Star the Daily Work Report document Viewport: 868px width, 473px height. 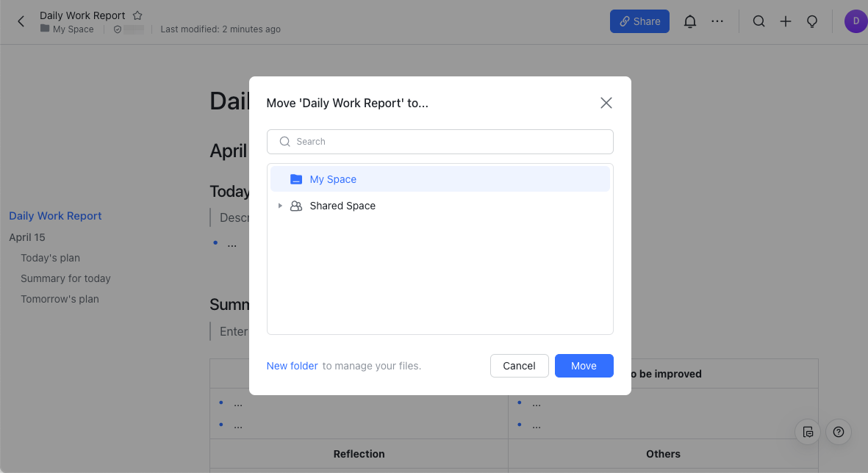tap(137, 15)
